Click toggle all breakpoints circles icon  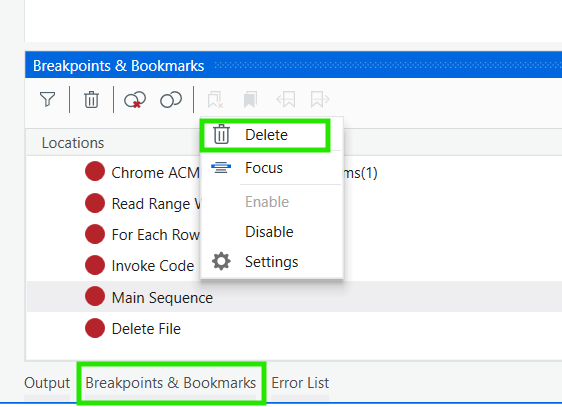tap(171, 99)
